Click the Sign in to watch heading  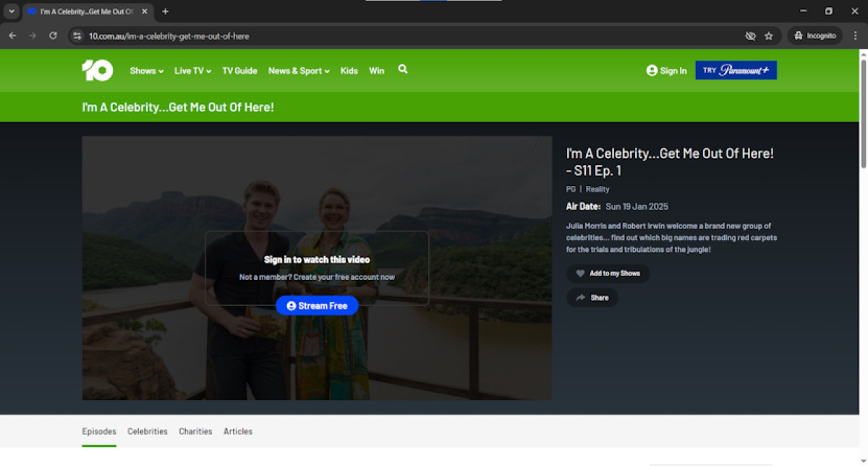317,260
